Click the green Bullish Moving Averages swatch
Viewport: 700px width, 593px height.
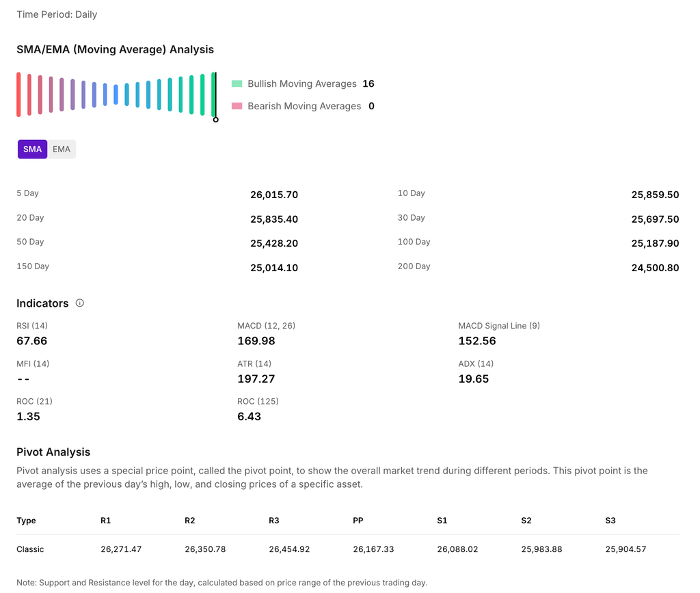pyautogui.click(x=237, y=83)
